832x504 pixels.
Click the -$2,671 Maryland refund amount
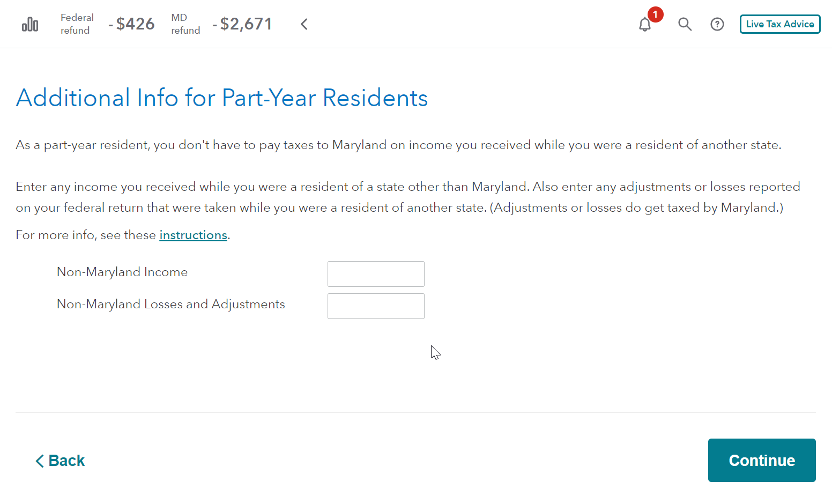242,24
